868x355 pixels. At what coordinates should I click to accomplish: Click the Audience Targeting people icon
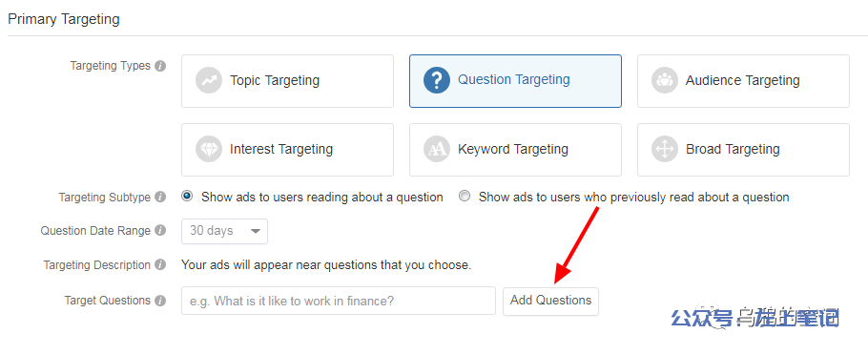click(x=665, y=81)
